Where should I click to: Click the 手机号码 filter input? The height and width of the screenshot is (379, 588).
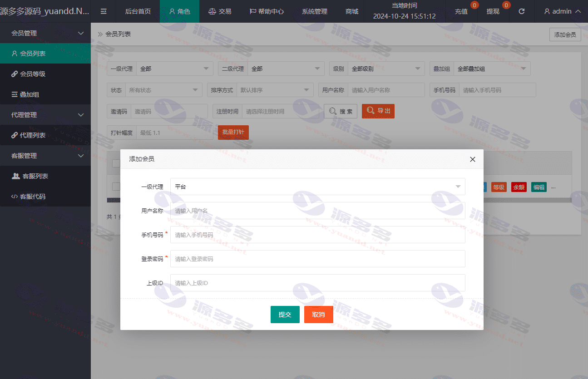pos(498,90)
